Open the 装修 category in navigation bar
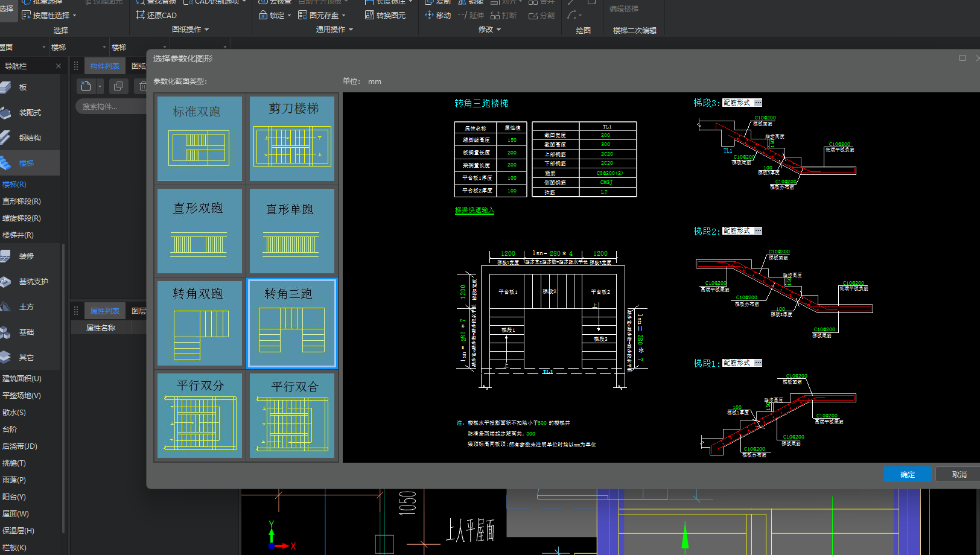The width and height of the screenshot is (980, 555). (30, 256)
